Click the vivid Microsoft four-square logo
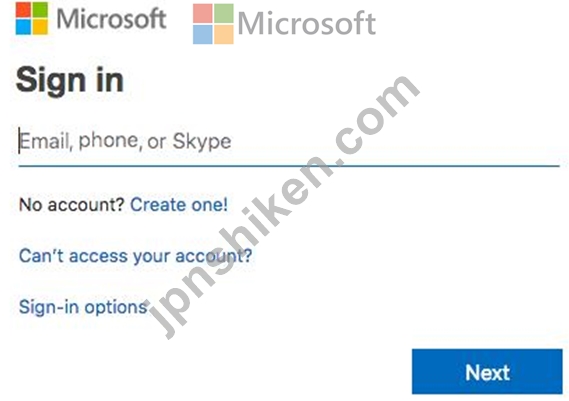The image size is (569, 401). click(32, 18)
